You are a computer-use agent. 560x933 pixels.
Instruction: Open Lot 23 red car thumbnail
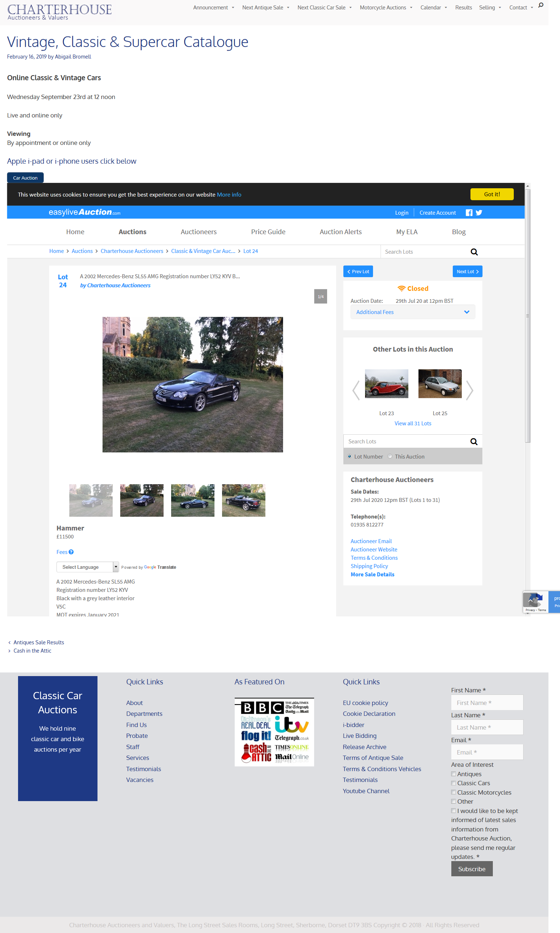tap(386, 384)
